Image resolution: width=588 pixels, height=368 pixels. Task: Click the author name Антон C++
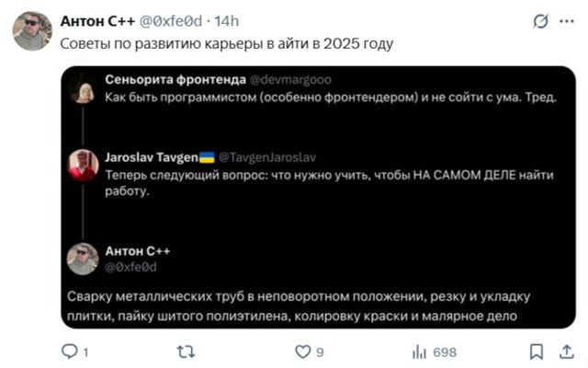click(97, 21)
